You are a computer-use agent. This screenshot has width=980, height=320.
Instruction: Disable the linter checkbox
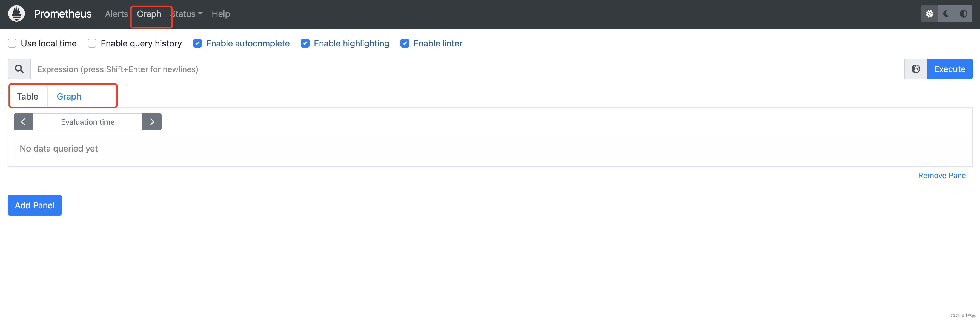tap(405, 43)
